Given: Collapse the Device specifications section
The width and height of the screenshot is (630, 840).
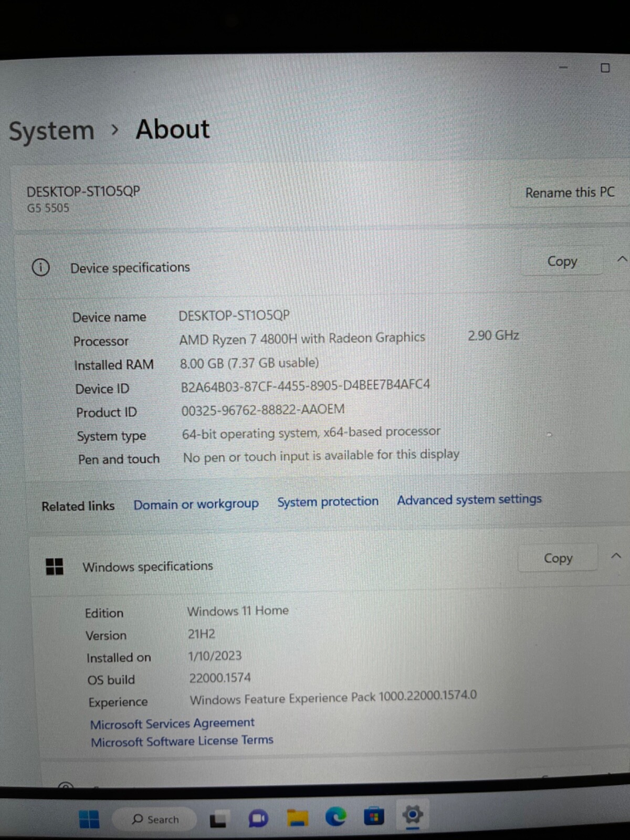Looking at the screenshot, I should coord(622,259).
